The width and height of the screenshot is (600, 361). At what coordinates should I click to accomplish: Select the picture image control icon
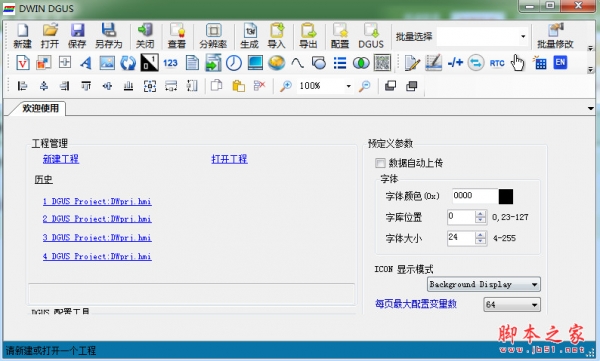click(x=107, y=62)
